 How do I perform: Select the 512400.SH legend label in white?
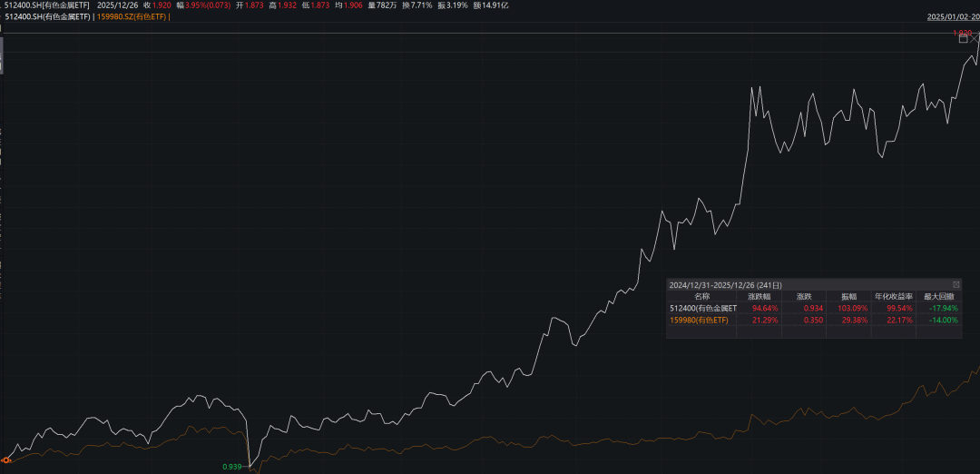click(x=47, y=17)
